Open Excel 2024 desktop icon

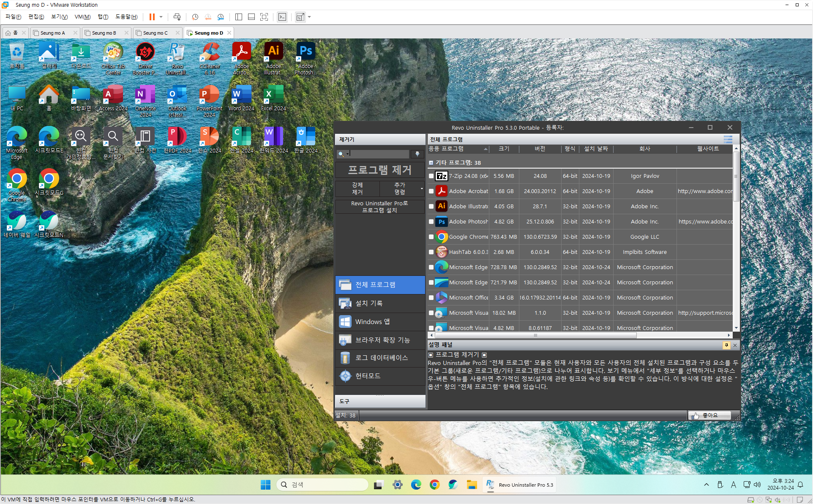274,98
